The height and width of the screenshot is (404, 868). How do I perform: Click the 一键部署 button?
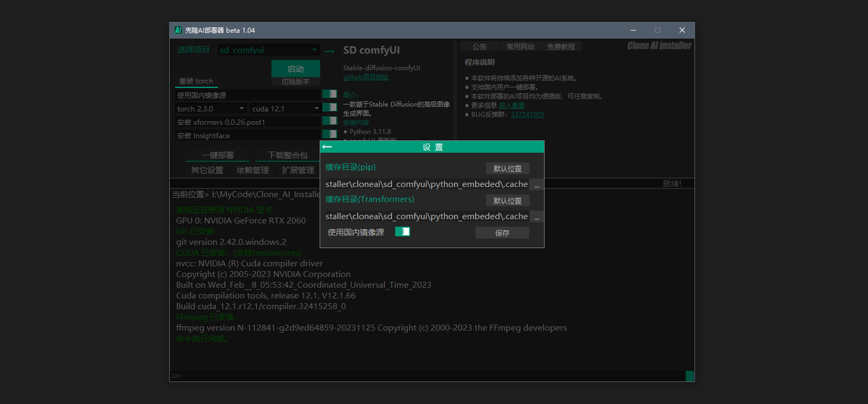[x=218, y=155]
